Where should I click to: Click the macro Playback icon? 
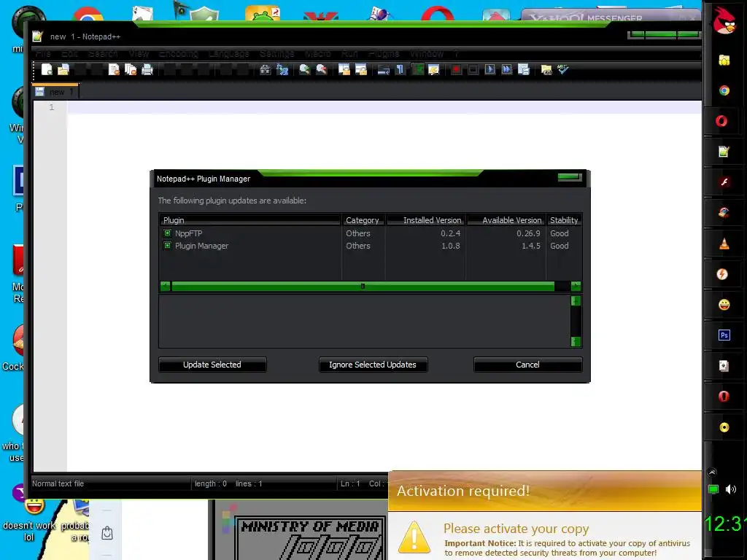pyautogui.click(x=489, y=69)
